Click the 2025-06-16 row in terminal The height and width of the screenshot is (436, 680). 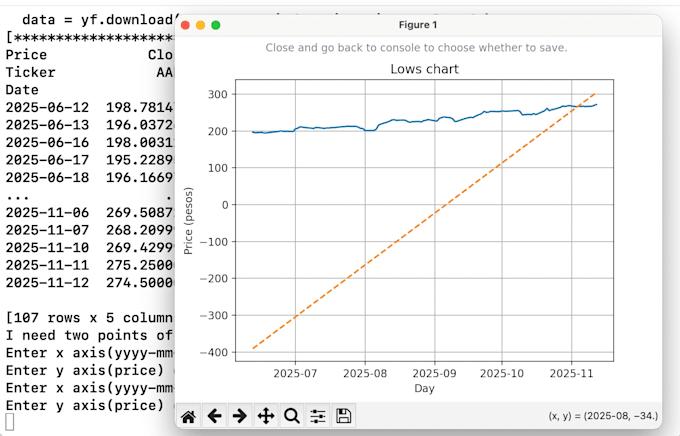pyautogui.click(x=90, y=142)
